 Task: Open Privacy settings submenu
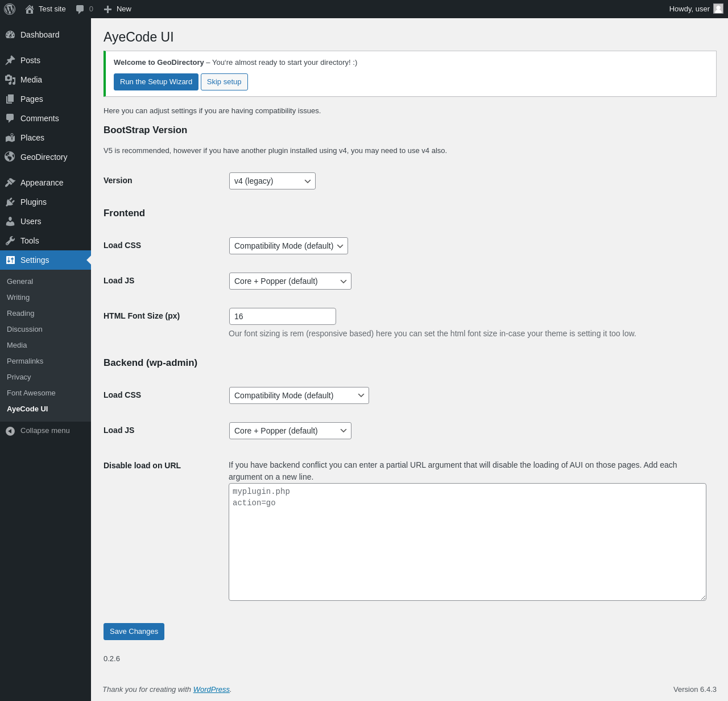click(19, 377)
